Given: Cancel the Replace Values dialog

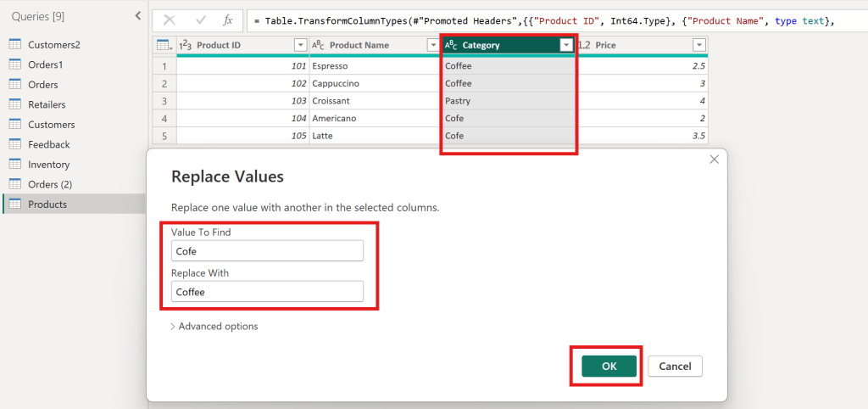Looking at the screenshot, I should [675, 366].
